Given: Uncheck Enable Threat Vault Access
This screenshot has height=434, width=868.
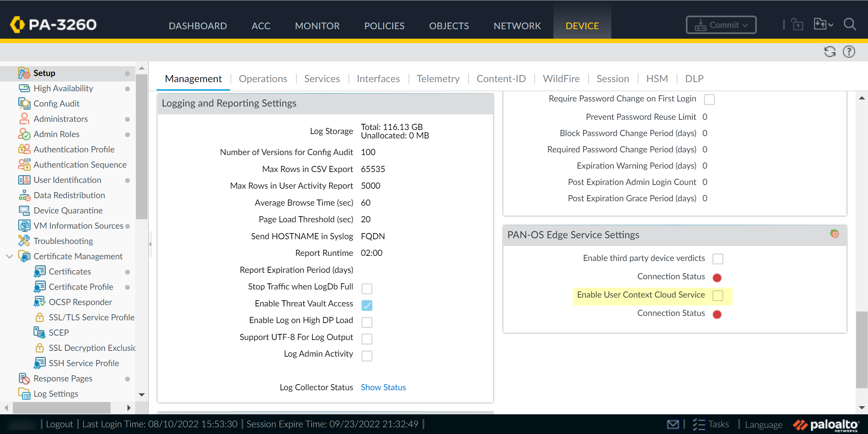Looking at the screenshot, I should pos(367,305).
